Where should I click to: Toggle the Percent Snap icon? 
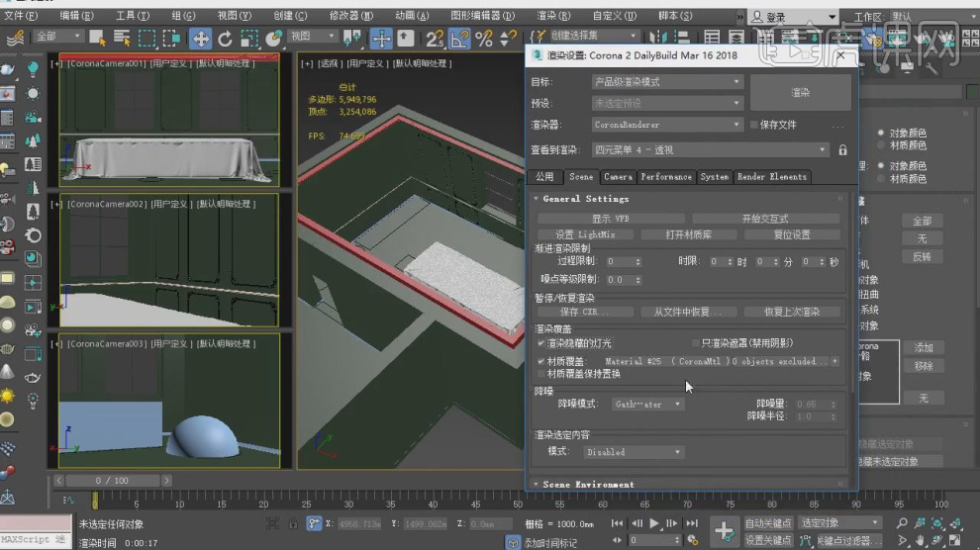click(x=484, y=38)
